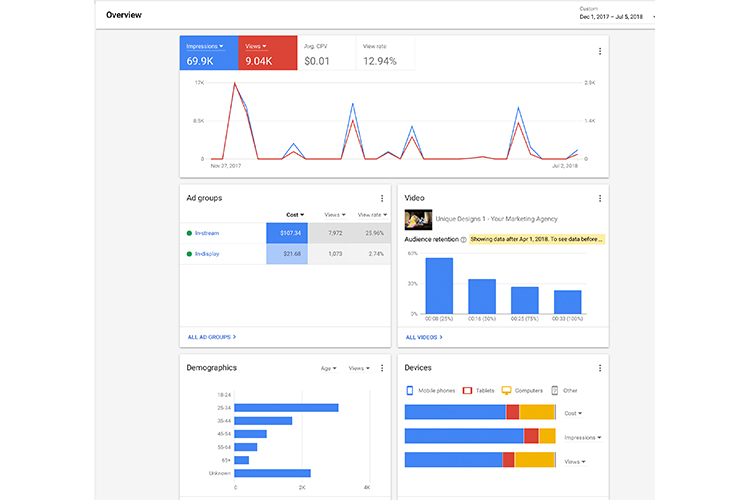Click the Unique Designs video title
This screenshot has height=500, width=750.
point(496,219)
